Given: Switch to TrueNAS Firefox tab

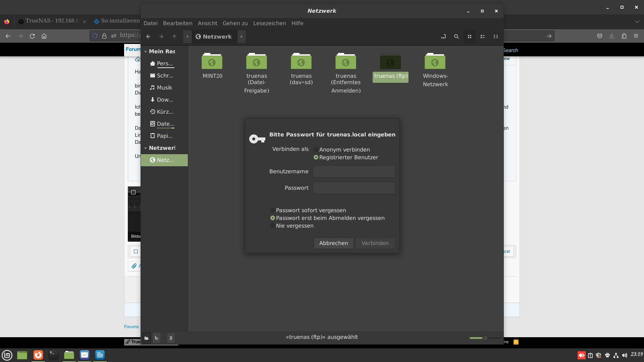Looking at the screenshot, I should click(x=52, y=21).
